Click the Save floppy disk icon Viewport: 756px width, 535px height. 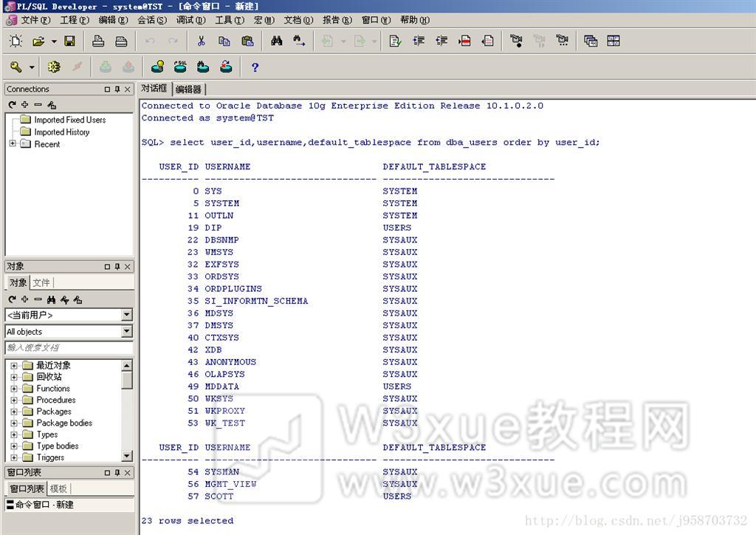pyautogui.click(x=70, y=41)
